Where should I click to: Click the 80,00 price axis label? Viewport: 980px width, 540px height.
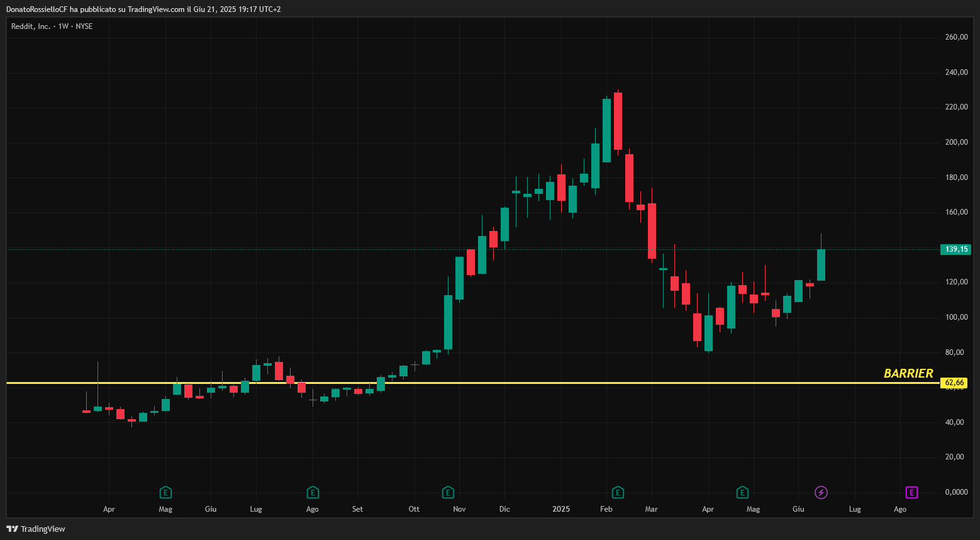(x=954, y=352)
